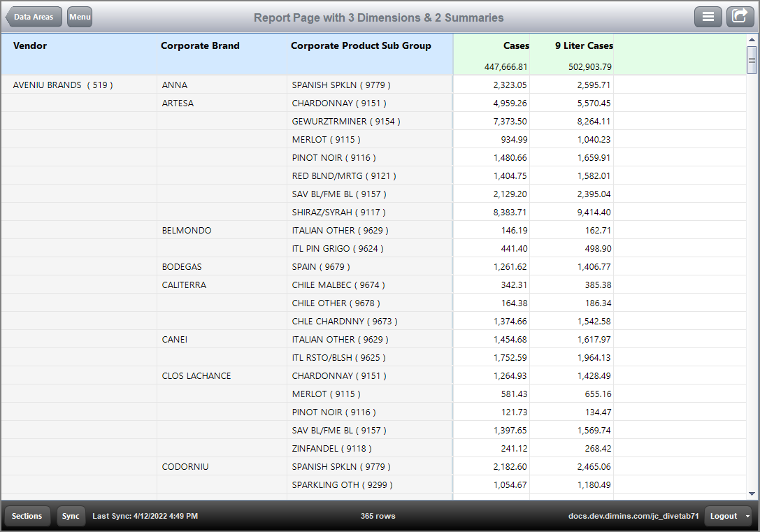Open the Sections panel

27,516
